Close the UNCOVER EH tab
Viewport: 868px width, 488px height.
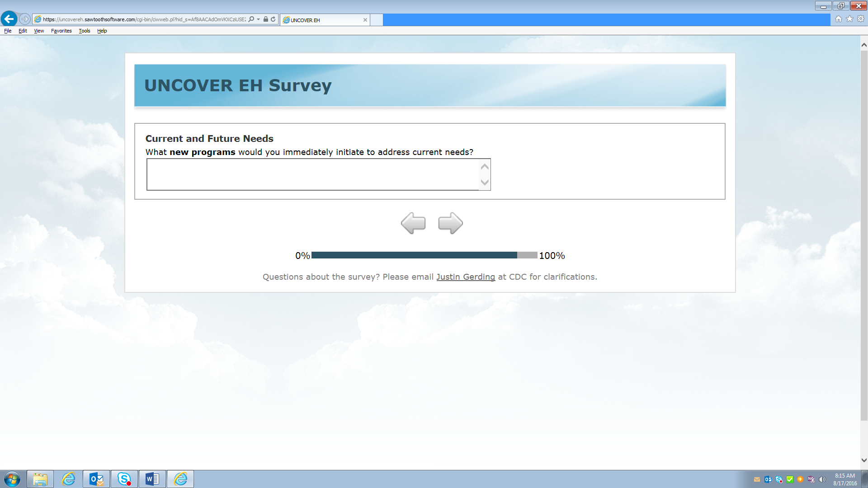click(365, 20)
